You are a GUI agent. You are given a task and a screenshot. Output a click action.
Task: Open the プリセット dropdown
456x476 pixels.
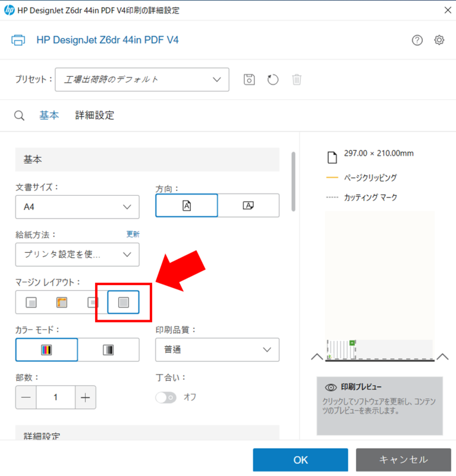click(142, 80)
